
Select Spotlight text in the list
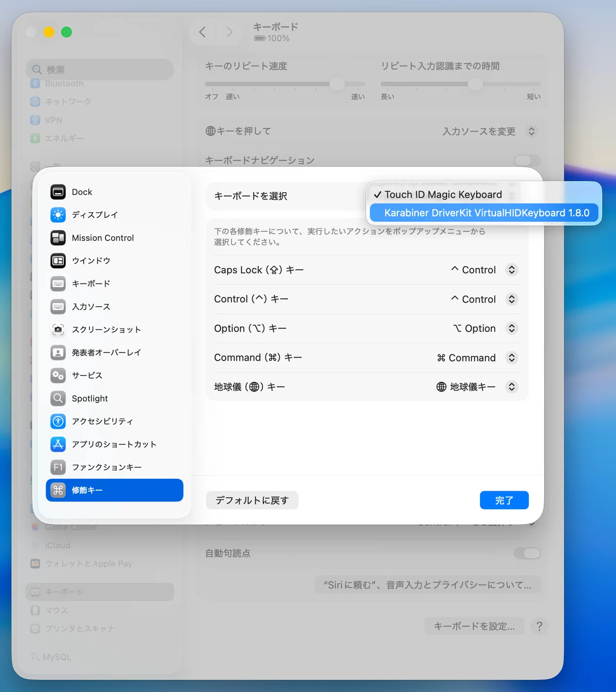(90, 398)
